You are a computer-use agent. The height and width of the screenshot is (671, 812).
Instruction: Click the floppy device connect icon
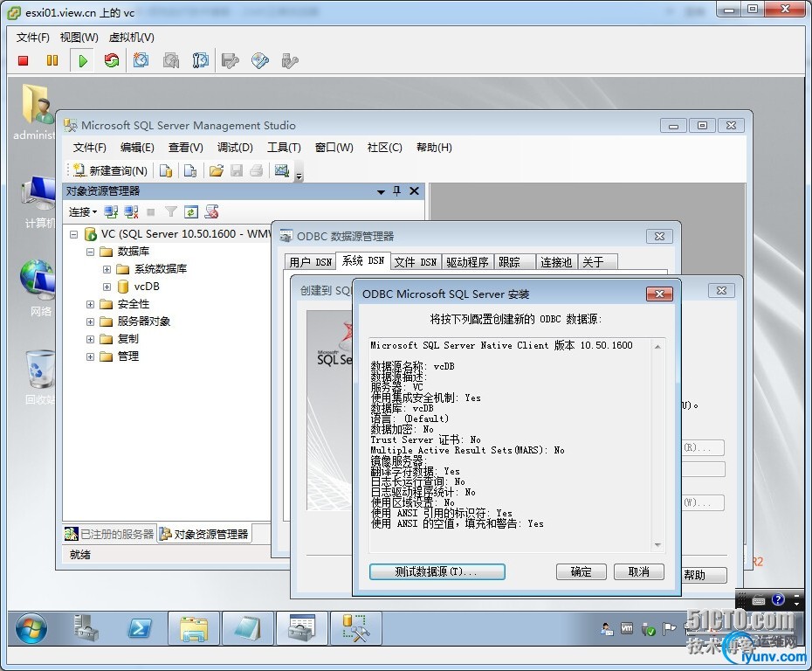(x=230, y=60)
